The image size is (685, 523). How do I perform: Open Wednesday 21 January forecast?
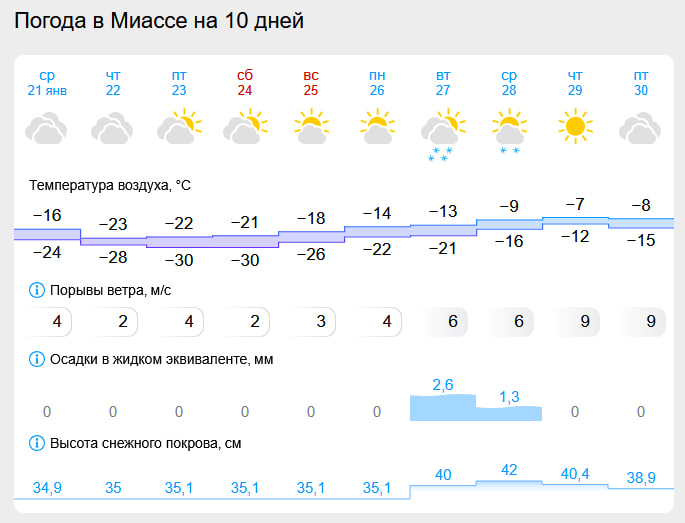tap(46, 83)
